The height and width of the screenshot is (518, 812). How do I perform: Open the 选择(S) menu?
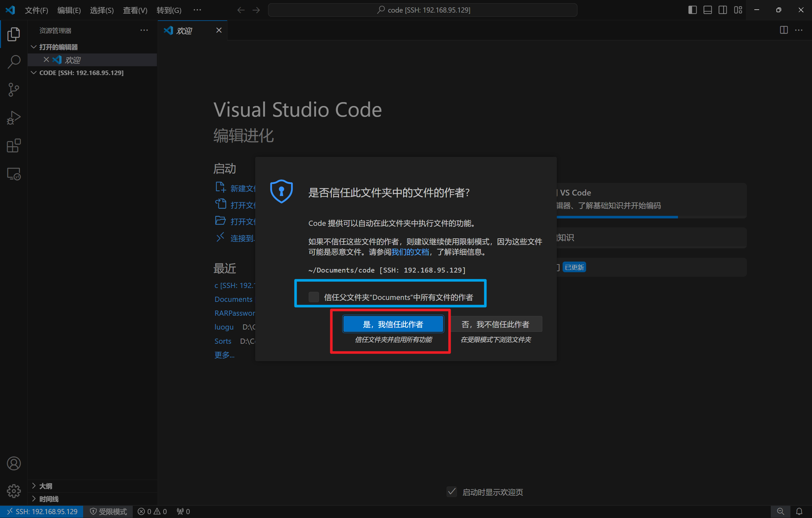point(102,10)
